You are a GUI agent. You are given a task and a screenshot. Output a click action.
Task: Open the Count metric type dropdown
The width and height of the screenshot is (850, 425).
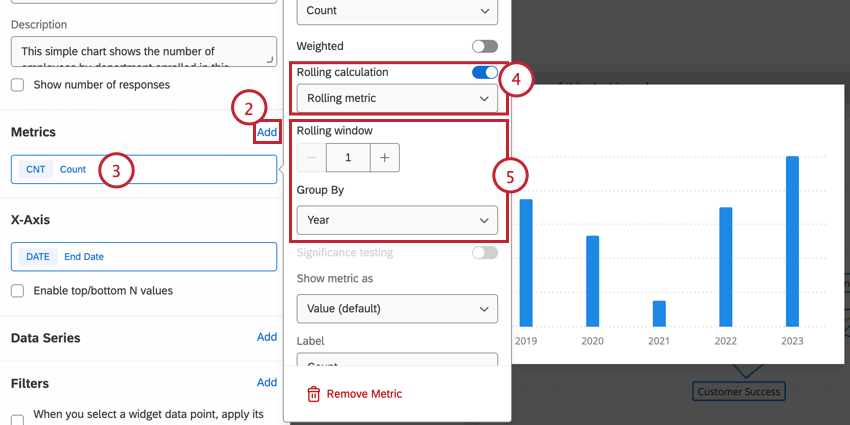coord(397,11)
